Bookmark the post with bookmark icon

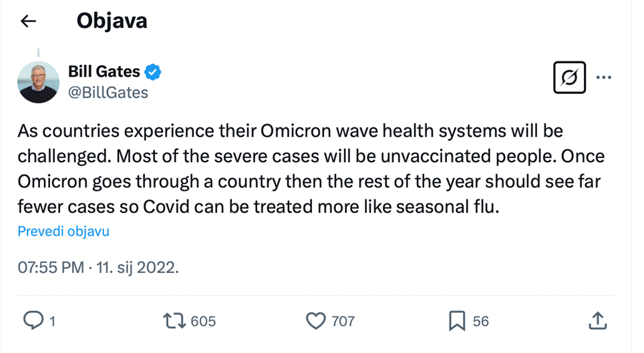pyautogui.click(x=457, y=321)
